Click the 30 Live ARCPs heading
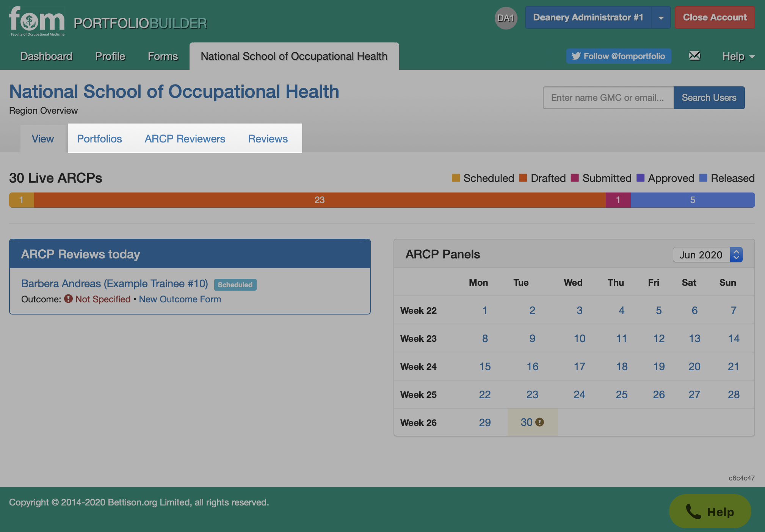The height and width of the screenshot is (532, 765). click(56, 178)
